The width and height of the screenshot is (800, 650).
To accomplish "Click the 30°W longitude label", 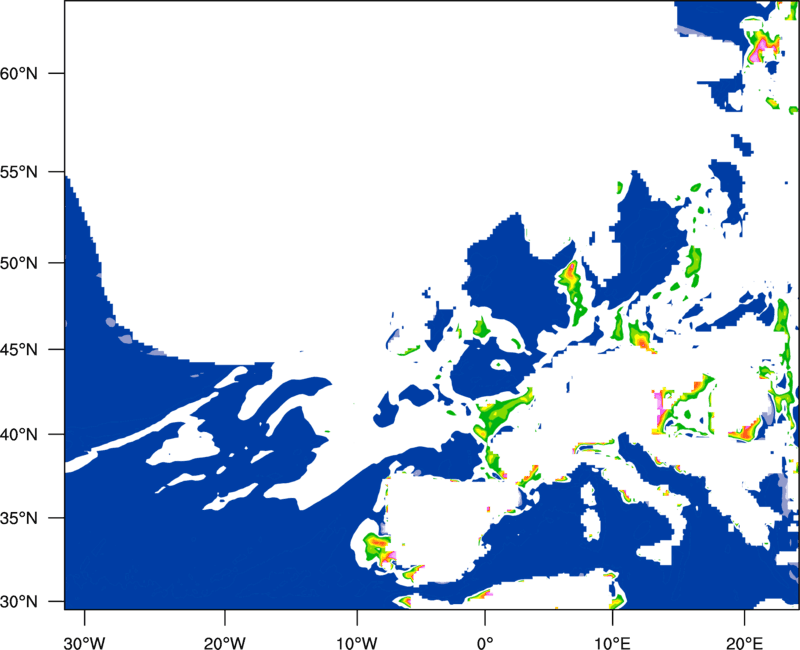I will coord(85,643).
